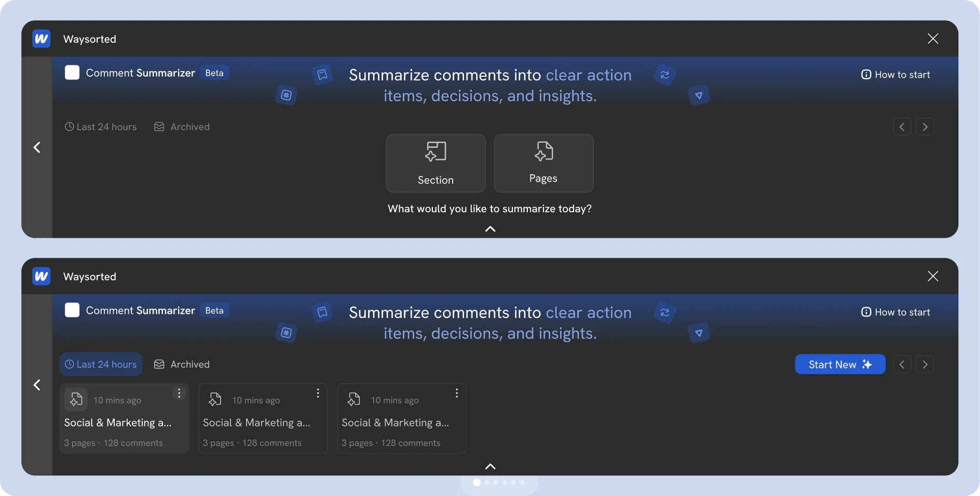Open How to start in bottom panel

click(x=895, y=312)
